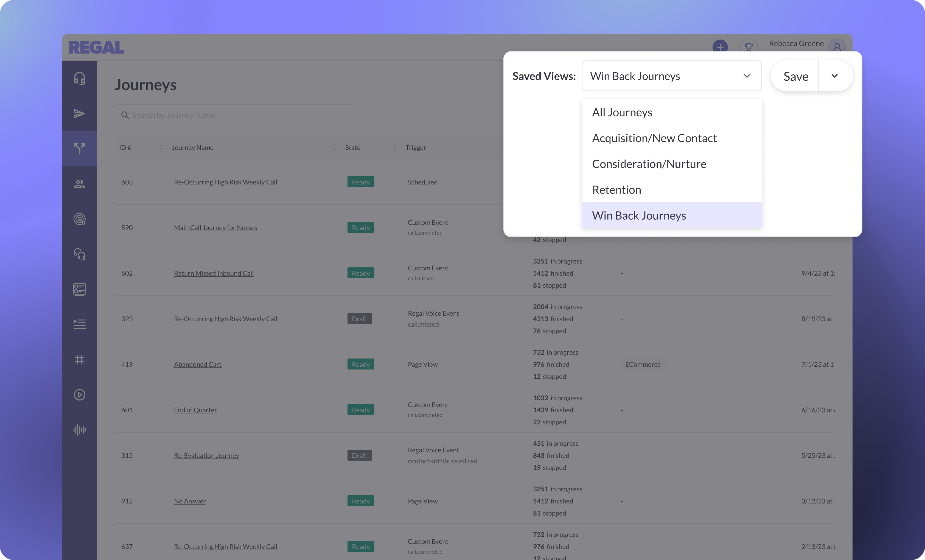The height and width of the screenshot is (560, 925).
Task: Click the trophy icon in header
Action: tap(749, 47)
